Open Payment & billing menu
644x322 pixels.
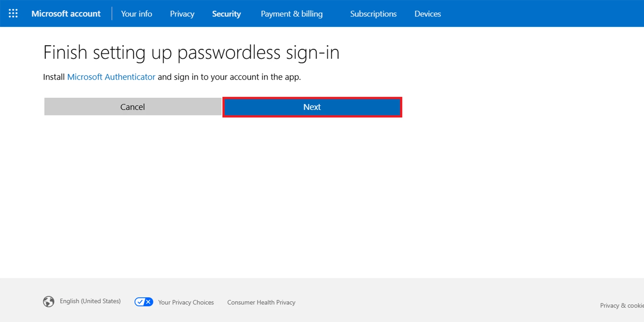pos(292,14)
